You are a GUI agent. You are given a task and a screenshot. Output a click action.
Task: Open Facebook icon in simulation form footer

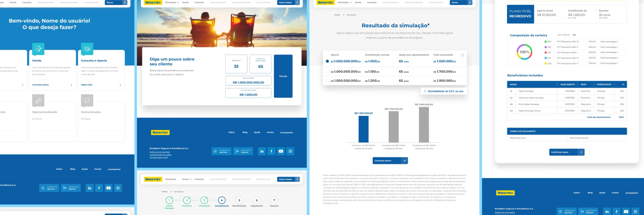coord(271,151)
